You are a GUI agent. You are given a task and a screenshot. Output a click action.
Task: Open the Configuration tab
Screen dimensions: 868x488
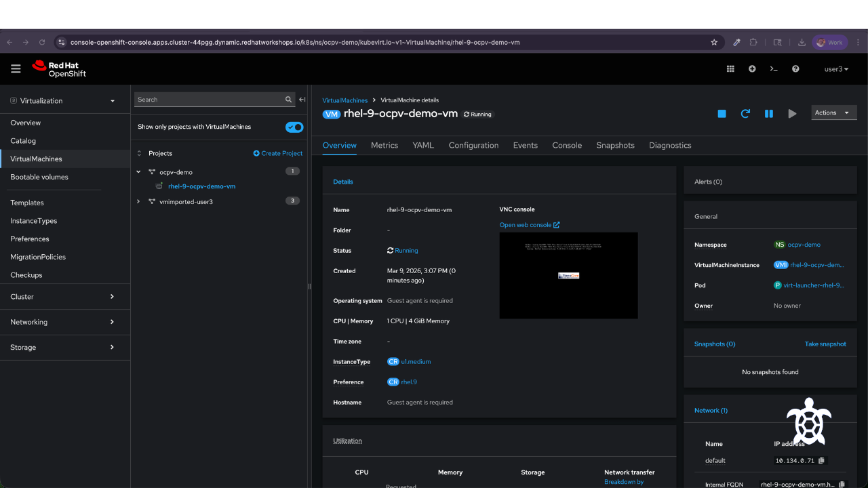click(x=473, y=145)
